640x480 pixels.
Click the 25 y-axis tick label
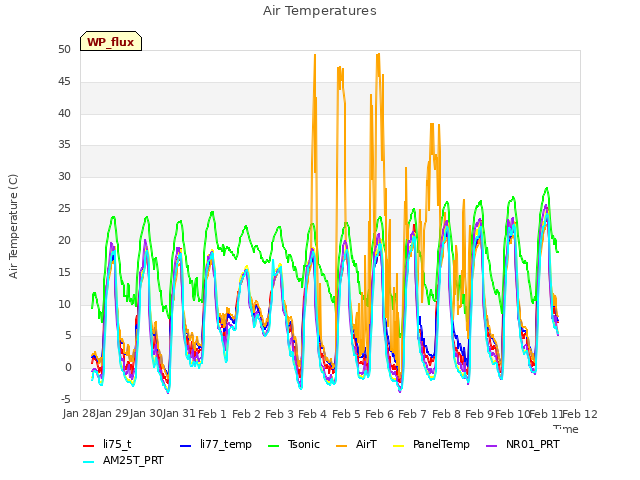tap(64, 209)
